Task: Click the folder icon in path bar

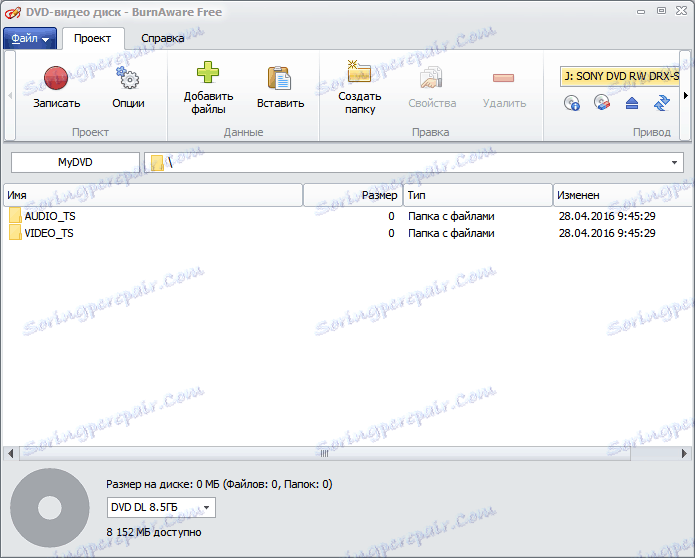Action: pos(157,163)
